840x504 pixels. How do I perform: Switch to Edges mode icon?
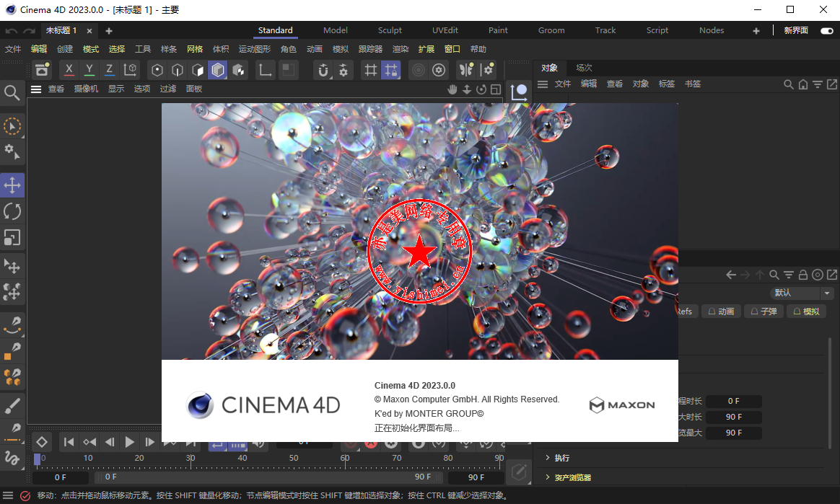coord(178,70)
